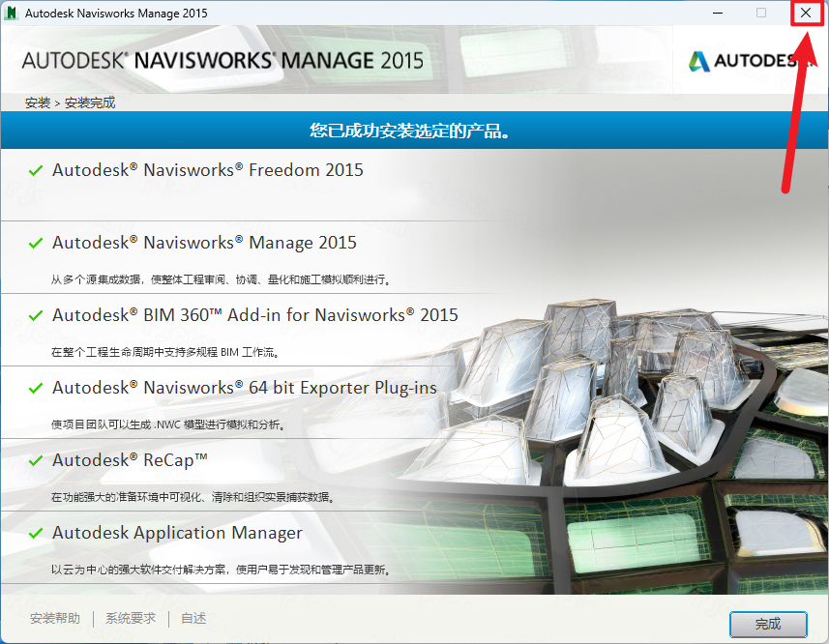829x644 pixels.
Task: Open the 系统要求 link
Action: 131,618
